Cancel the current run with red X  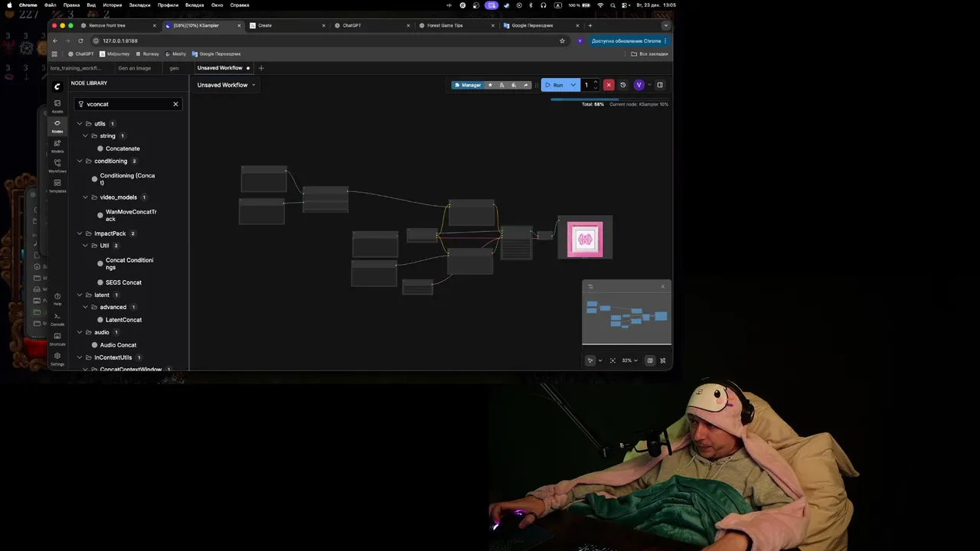coord(609,85)
